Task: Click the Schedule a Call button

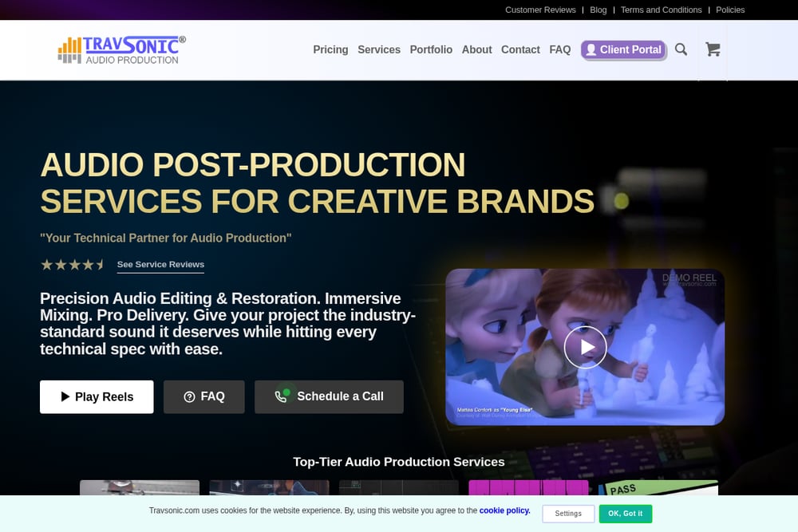Action: [329, 396]
